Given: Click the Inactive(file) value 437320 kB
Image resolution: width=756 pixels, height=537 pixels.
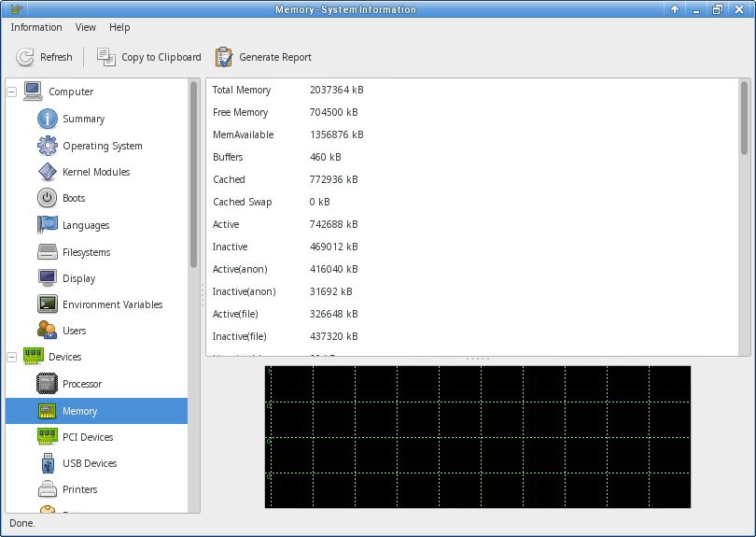Looking at the screenshot, I should click(333, 336).
